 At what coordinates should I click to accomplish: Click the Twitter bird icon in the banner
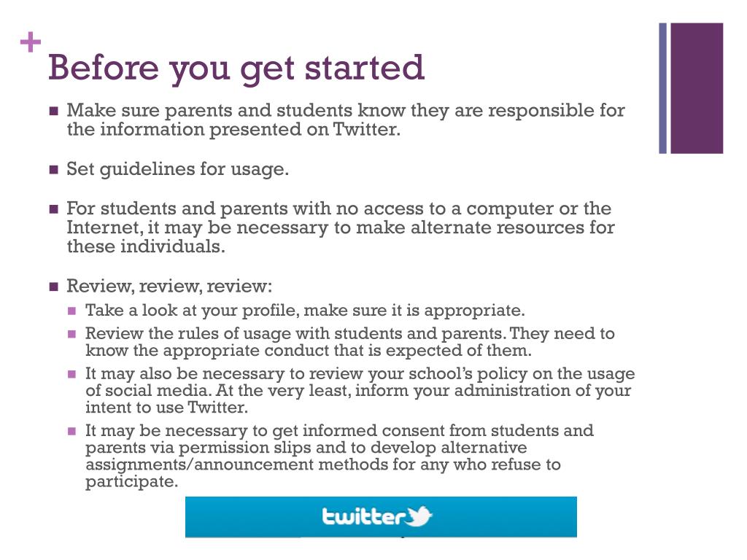point(419,517)
